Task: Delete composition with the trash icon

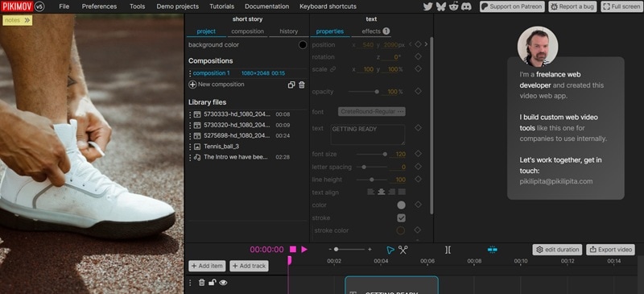Action: coord(301,85)
